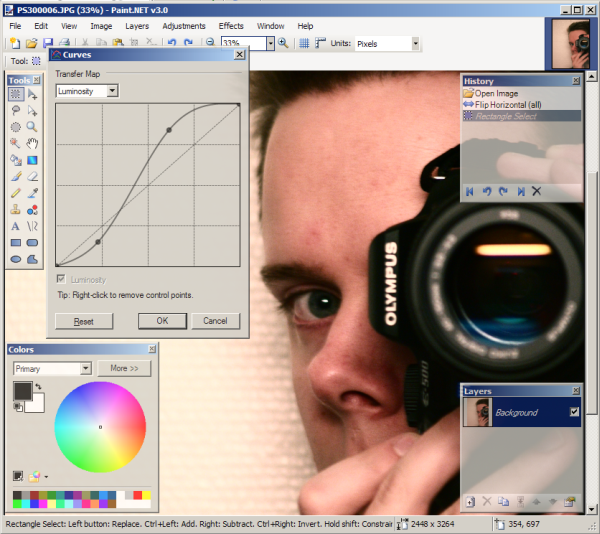
Task: Select the Pan hand tool
Action: [x=33, y=143]
